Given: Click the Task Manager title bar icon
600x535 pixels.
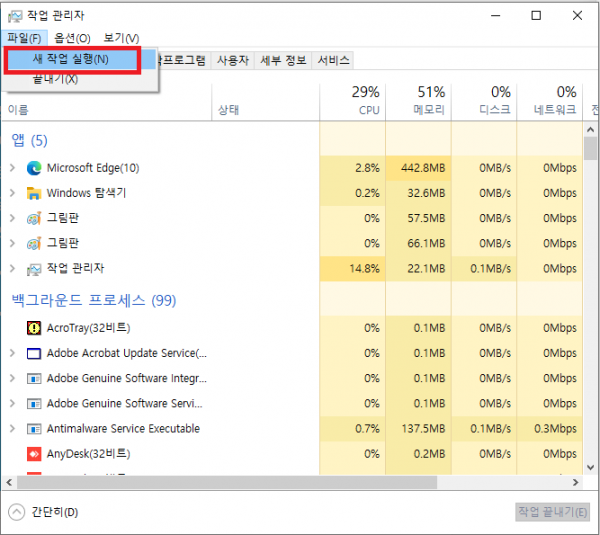Looking at the screenshot, I should [15, 16].
